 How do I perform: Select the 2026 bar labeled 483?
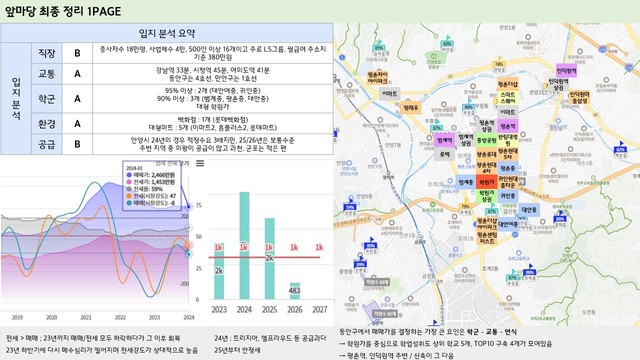(295, 291)
